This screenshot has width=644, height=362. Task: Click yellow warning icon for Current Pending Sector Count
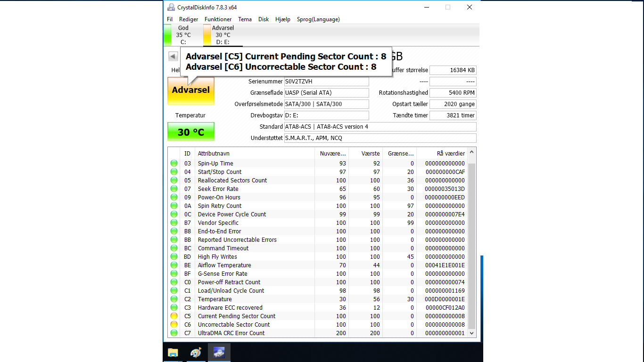click(x=174, y=316)
